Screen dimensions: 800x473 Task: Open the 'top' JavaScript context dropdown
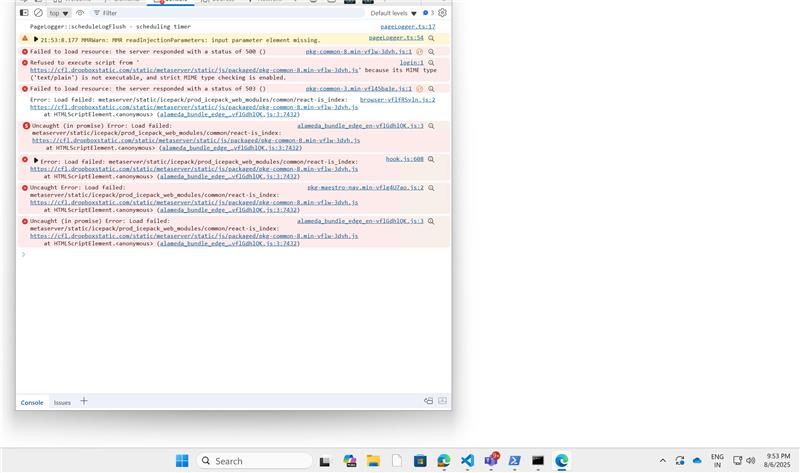[59, 13]
